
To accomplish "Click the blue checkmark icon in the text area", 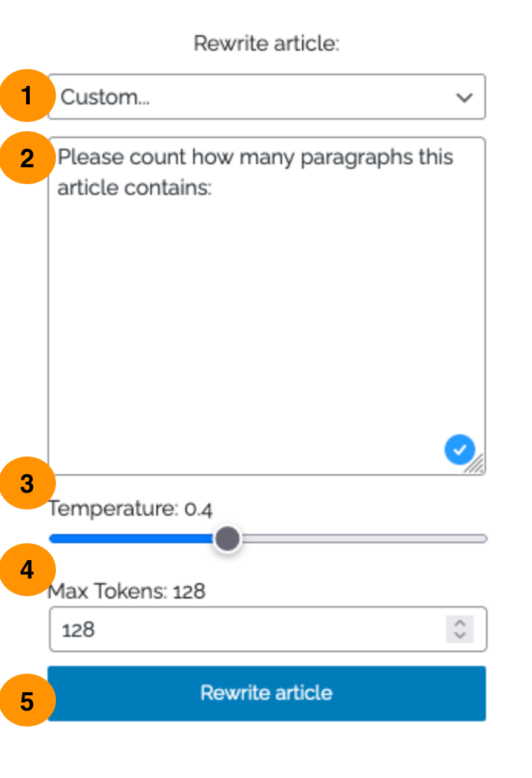I will pyautogui.click(x=460, y=450).
